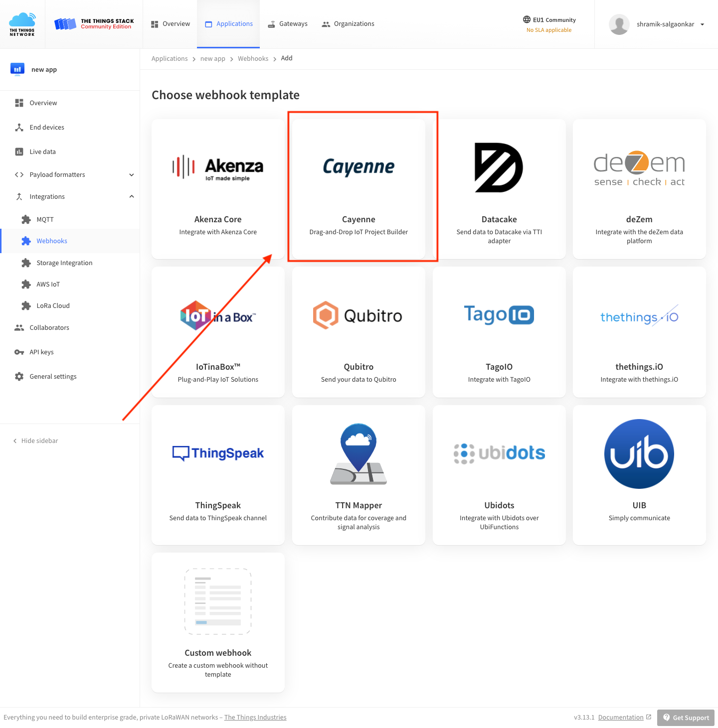Click the Get Support button

pyautogui.click(x=686, y=718)
